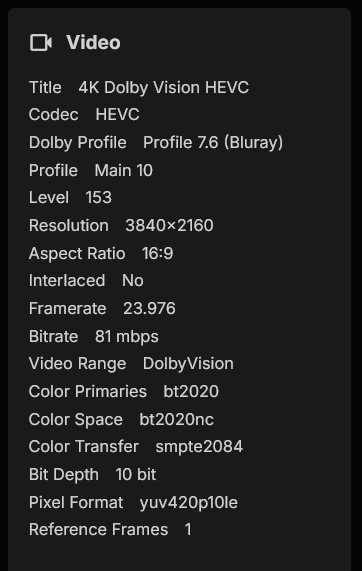
Task: Click the Color Space value bt2020nc
Action: click(x=177, y=420)
